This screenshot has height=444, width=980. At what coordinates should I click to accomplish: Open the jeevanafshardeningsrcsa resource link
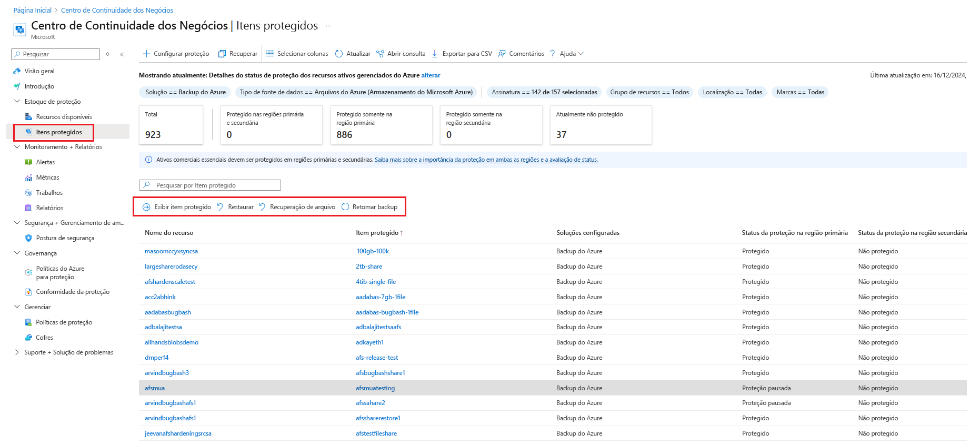pos(178,433)
